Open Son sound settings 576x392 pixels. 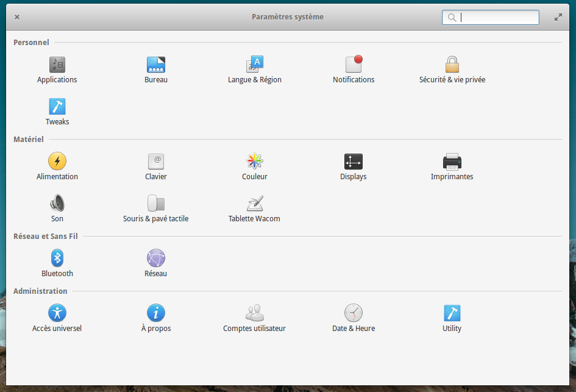(x=57, y=204)
